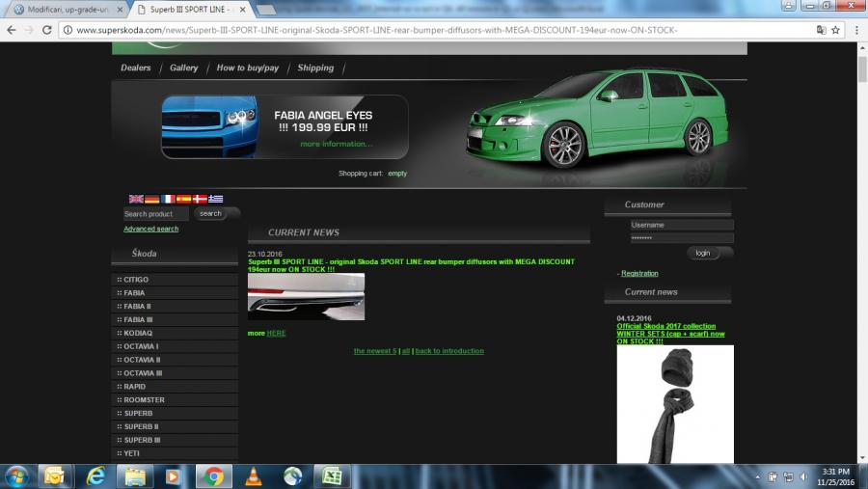Switch language via the Spanish flag
868x489 pixels.
tap(184, 199)
